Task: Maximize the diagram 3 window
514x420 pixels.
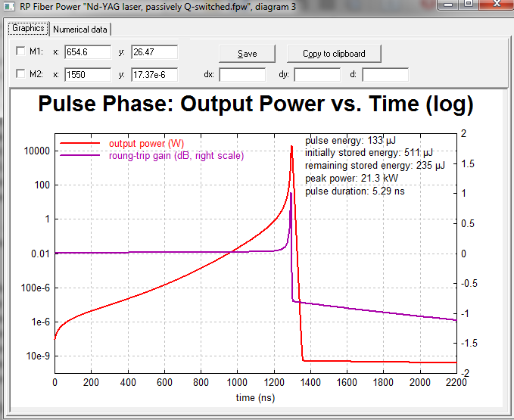Action: coord(469,5)
